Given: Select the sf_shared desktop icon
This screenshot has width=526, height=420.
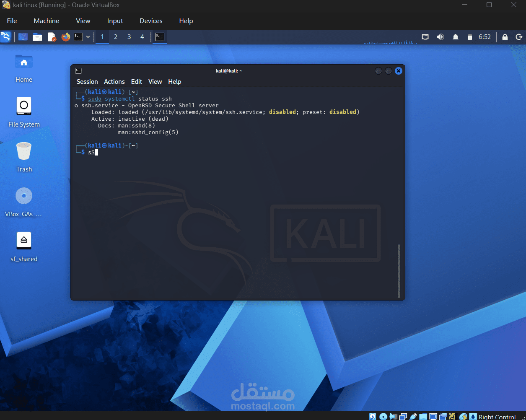Looking at the screenshot, I should 24,247.
